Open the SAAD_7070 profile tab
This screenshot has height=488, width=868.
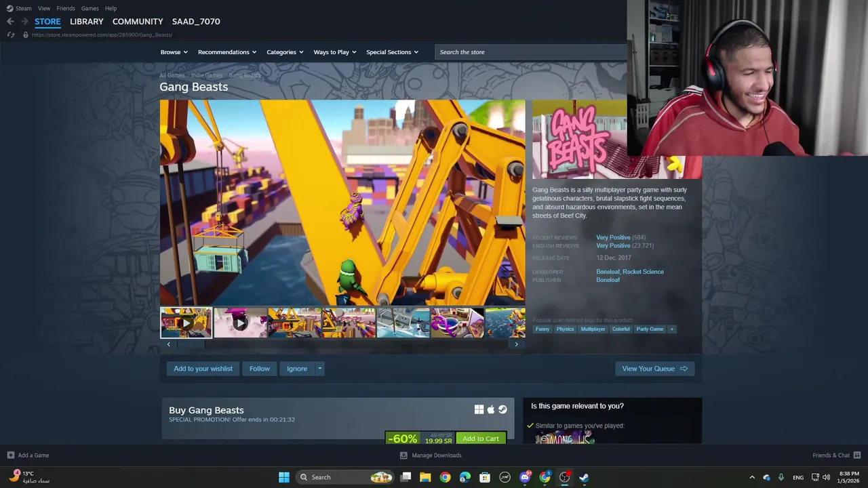[196, 22]
